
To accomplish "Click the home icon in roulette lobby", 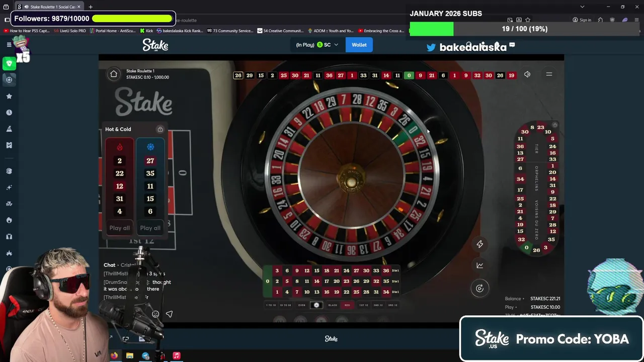I will point(114,74).
